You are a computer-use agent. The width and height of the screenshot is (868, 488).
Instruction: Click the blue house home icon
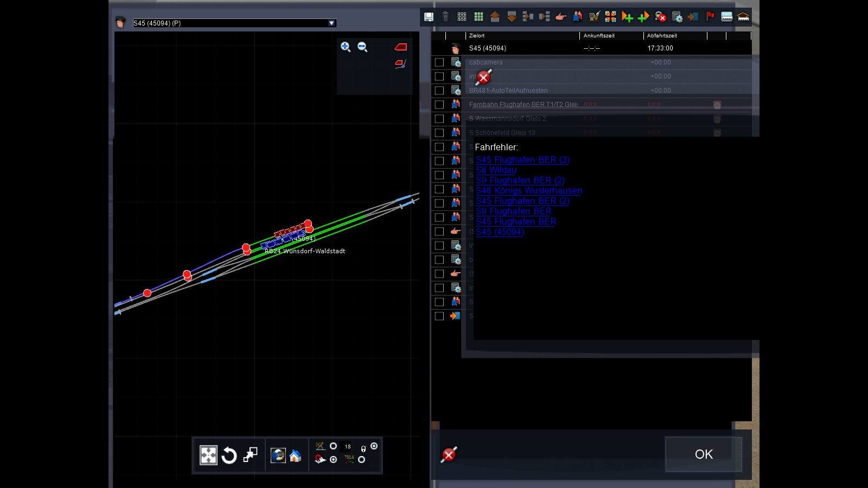pyautogui.click(x=295, y=456)
